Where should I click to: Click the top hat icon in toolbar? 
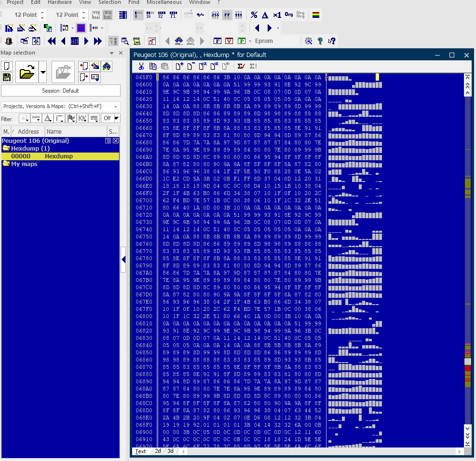[8, 41]
